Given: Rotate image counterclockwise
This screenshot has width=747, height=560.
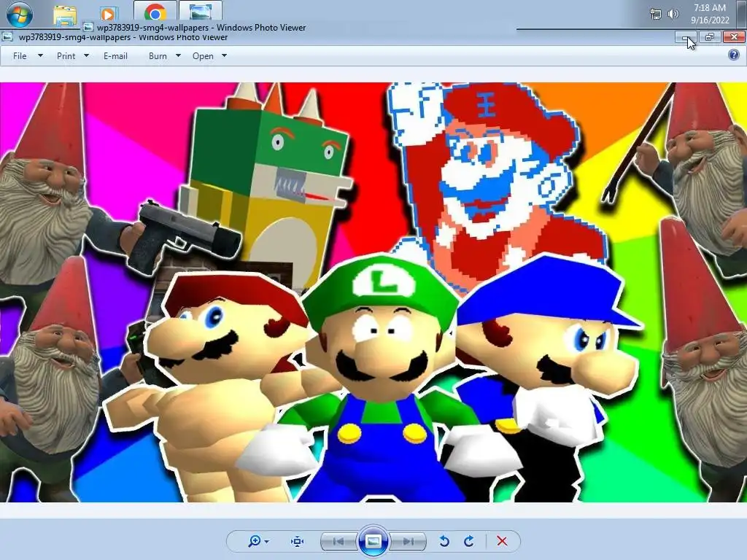Looking at the screenshot, I should [444, 542].
